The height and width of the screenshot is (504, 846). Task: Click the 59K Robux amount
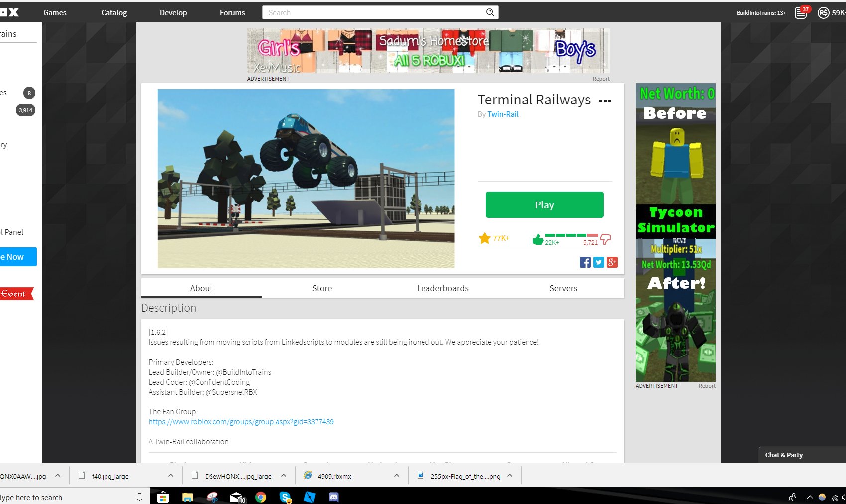[x=839, y=13]
